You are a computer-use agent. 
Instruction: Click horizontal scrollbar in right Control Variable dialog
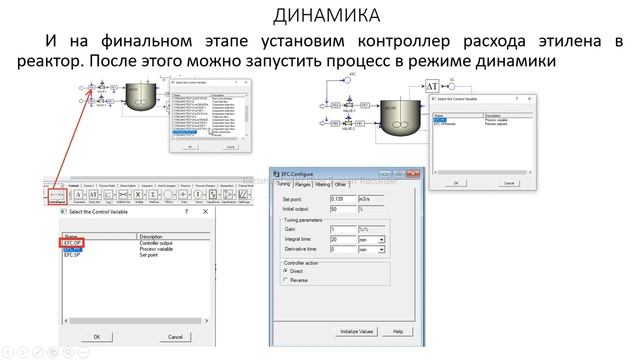[483, 172]
